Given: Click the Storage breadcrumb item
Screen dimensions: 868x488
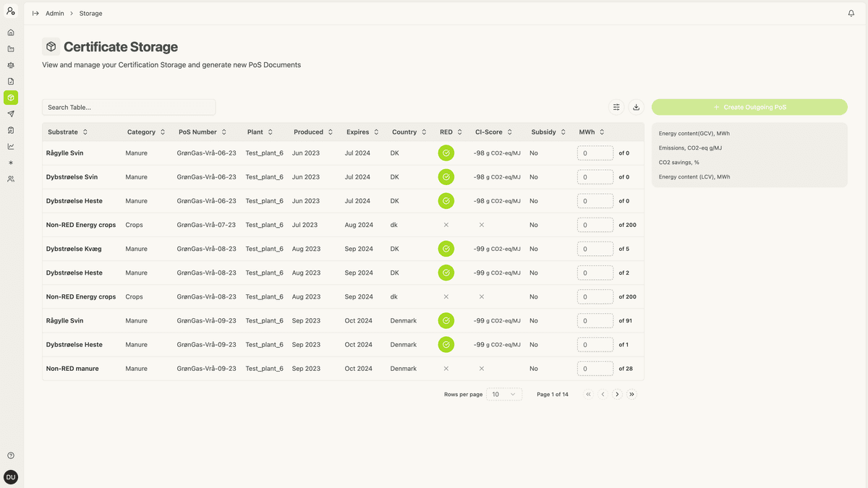Looking at the screenshot, I should click(x=90, y=13).
